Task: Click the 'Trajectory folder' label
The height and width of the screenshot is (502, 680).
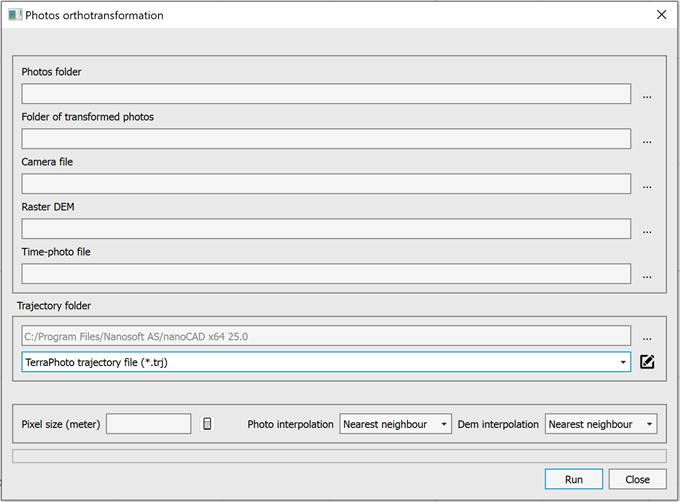Action: (x=54, y=306)
